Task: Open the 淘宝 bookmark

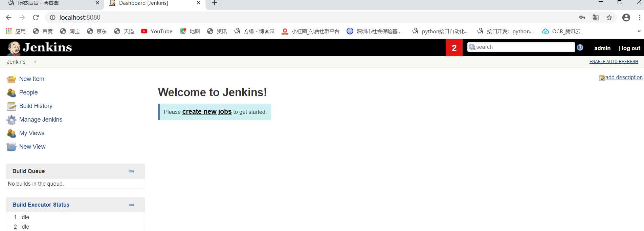Action: click(70, 31)
